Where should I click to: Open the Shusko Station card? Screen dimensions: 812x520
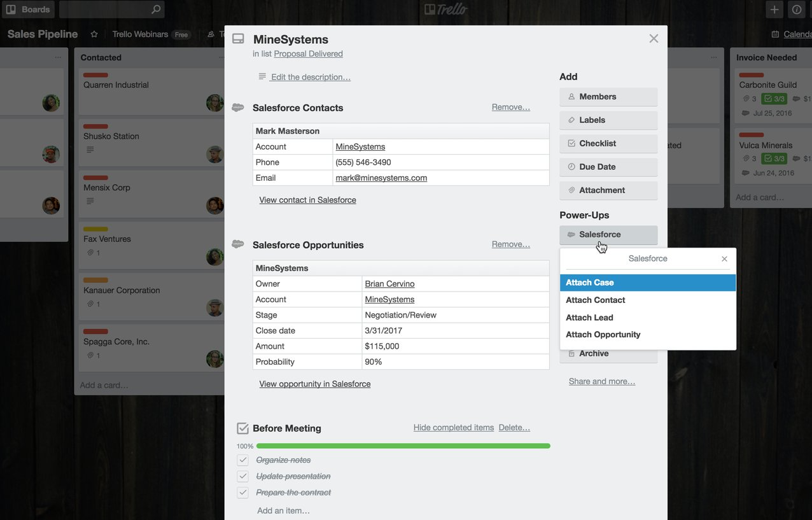(x=151, y=143)
